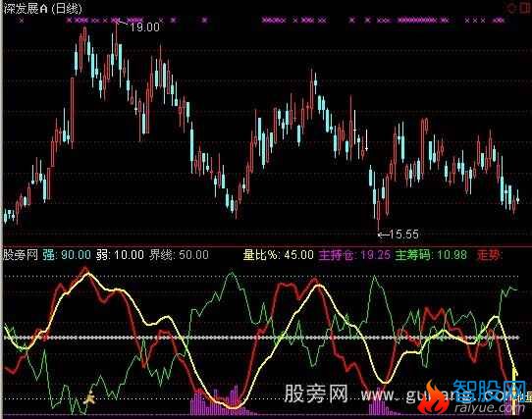Viewport: 532px width, 419px height.
Task: Click the 15.55 low price label
Action: (x=403, y=235)
